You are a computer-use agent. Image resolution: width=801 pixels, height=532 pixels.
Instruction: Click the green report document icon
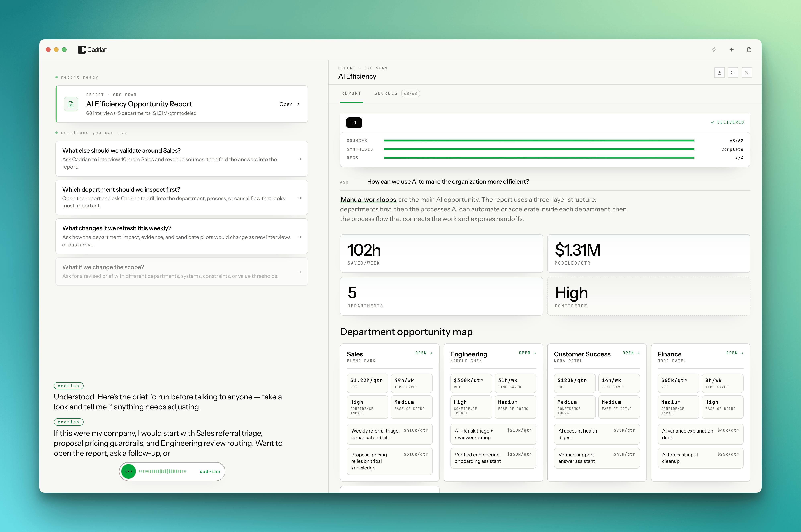[71, 104]
